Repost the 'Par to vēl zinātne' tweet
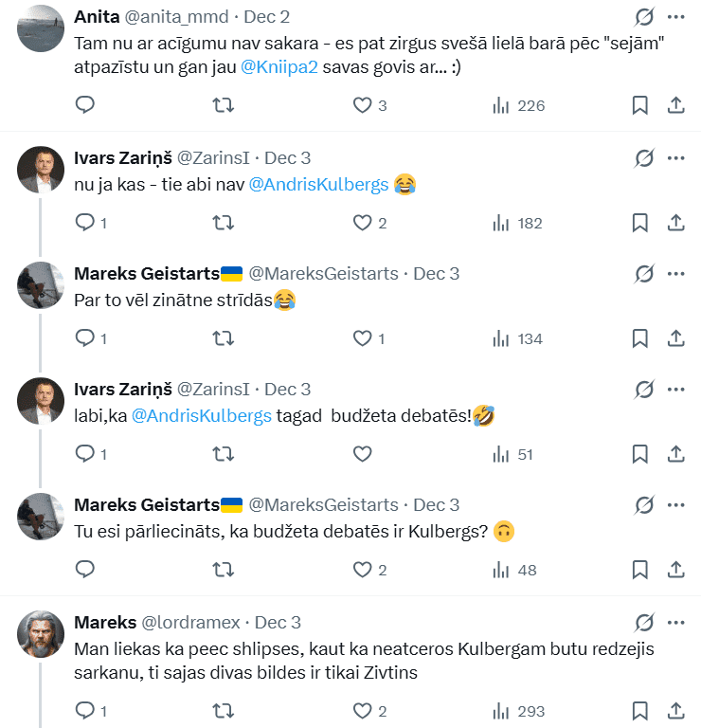Image resolution: width=701 pixels, height=728 pixels. pyautogui.click(x=224, y=338)
